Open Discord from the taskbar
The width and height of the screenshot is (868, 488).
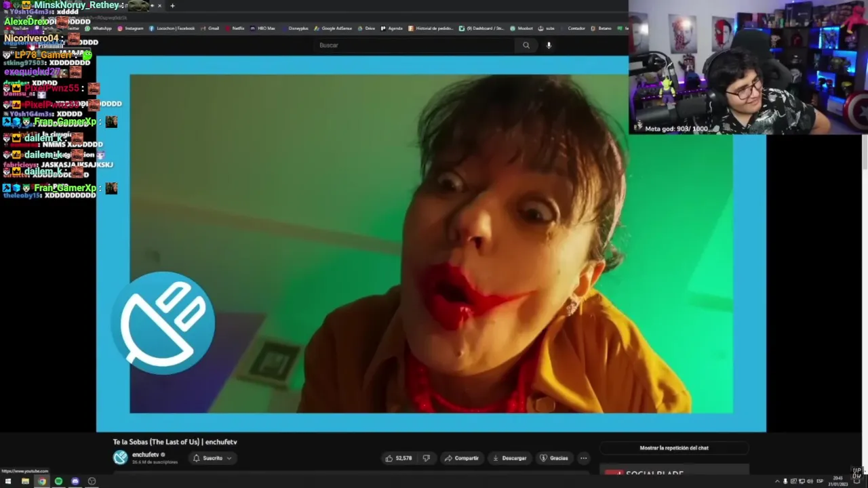tap(75, 481)
